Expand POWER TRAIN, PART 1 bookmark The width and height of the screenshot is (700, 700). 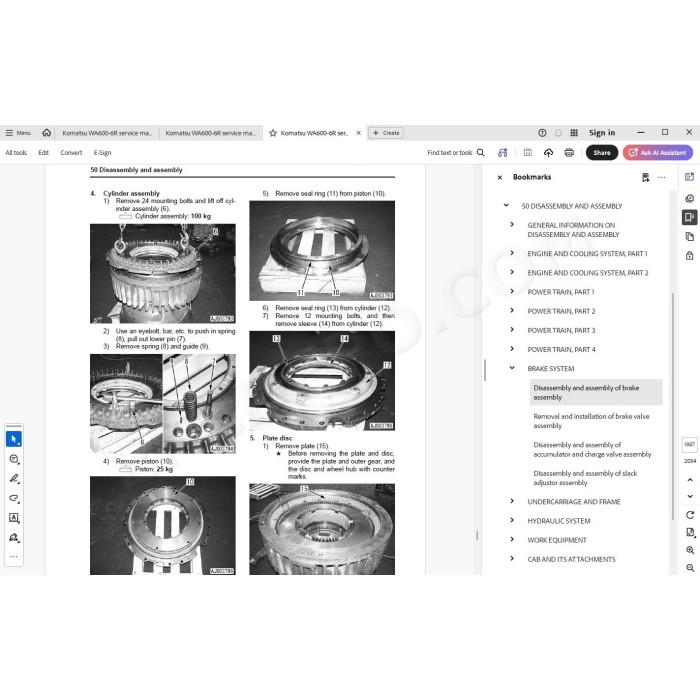point(512,292)
